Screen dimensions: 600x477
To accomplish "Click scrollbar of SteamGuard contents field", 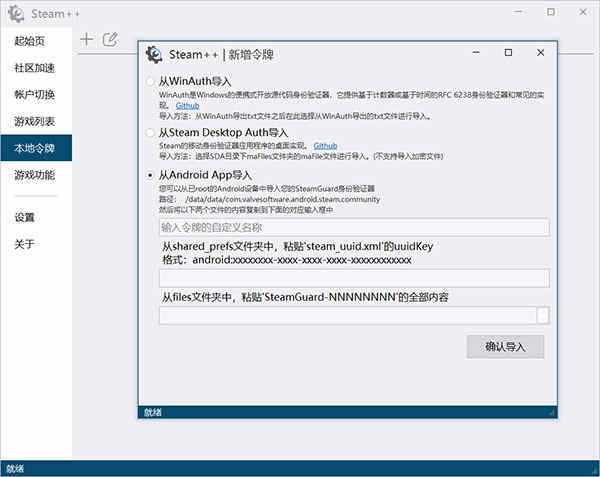I will [543, 316].
